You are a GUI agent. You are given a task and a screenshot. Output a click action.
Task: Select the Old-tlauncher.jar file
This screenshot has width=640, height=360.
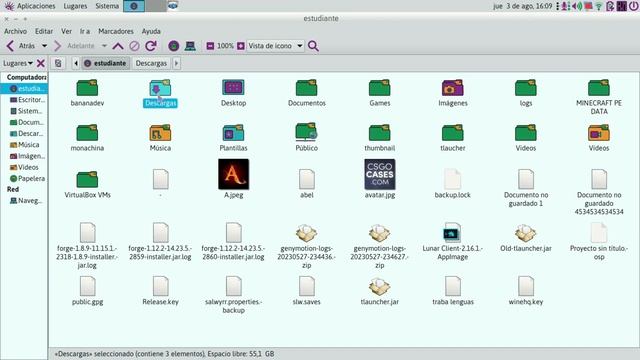(526, 238)
